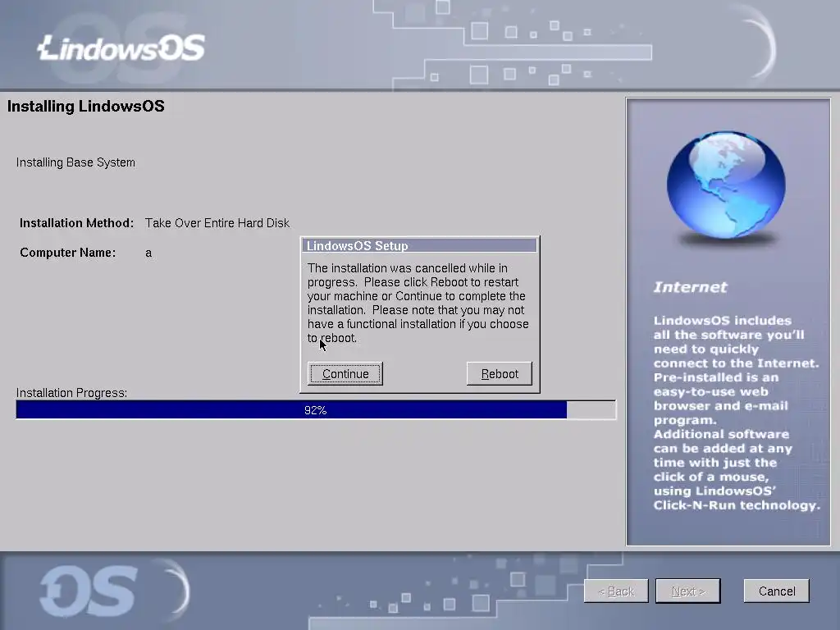840x630 pixels.
Task: Click the LindowsOS logo in the header
Action: click(x=121, y=48)
